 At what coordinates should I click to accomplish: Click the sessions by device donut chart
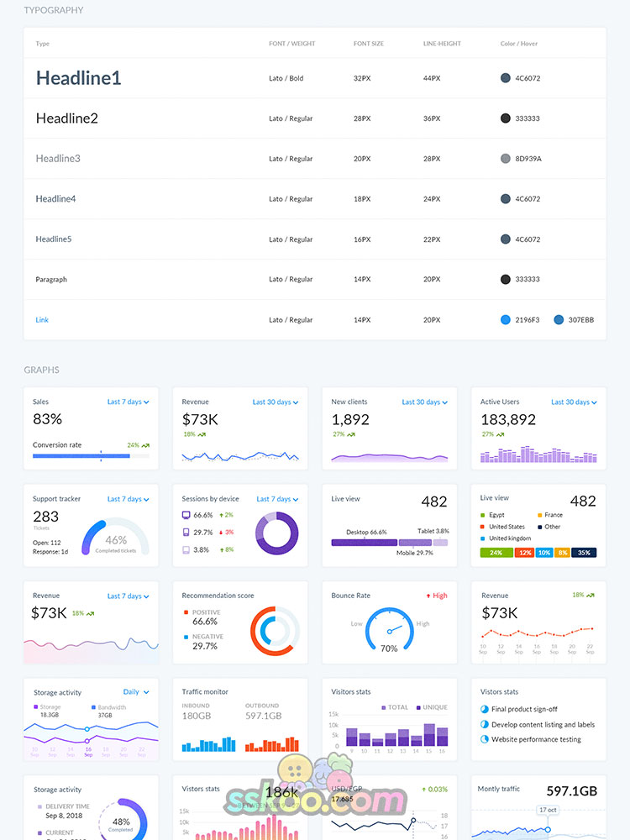[x=277, y=533]
